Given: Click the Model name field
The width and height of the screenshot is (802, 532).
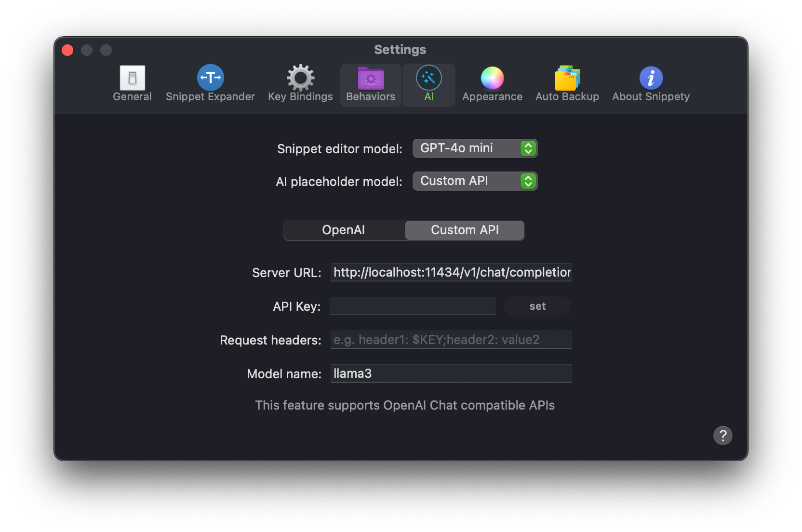Looking at the screenshot, I should [x=451, y=373].
